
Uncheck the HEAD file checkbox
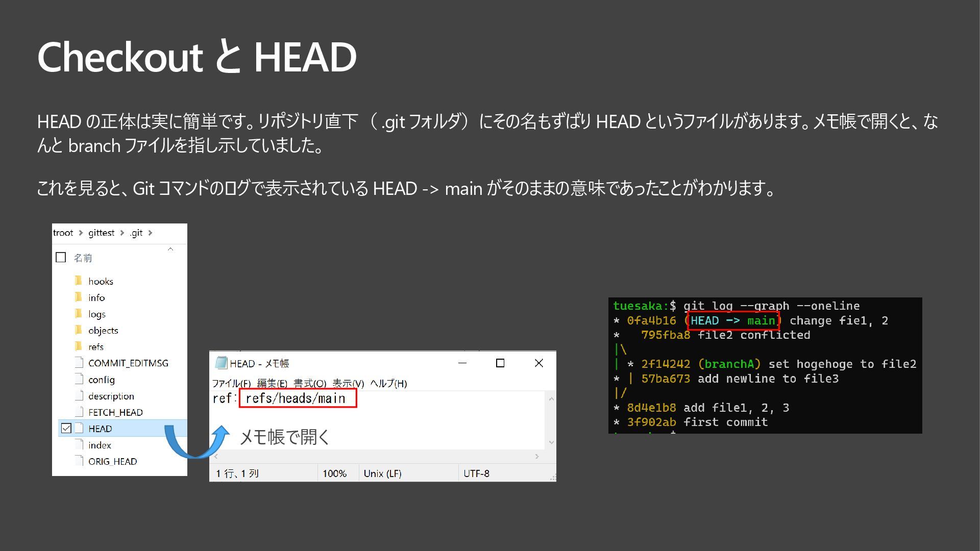(66, 428)
